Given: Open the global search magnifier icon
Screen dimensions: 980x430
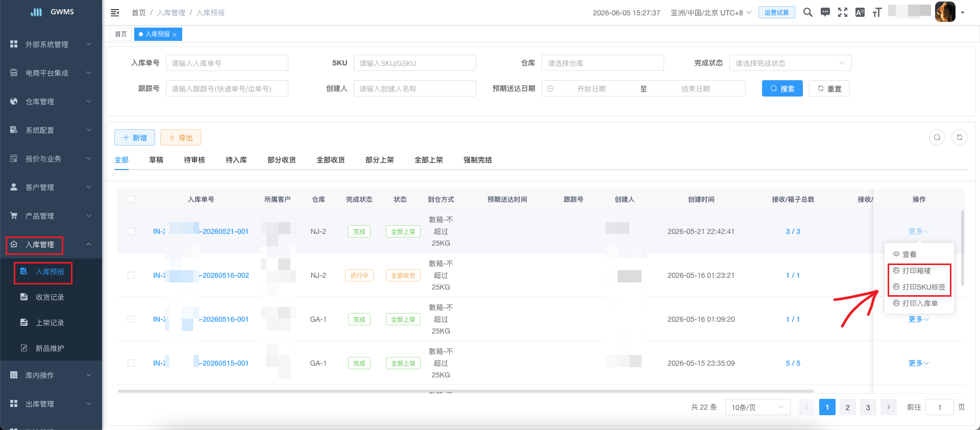Looking at the screenshot, I should [807, 12].
